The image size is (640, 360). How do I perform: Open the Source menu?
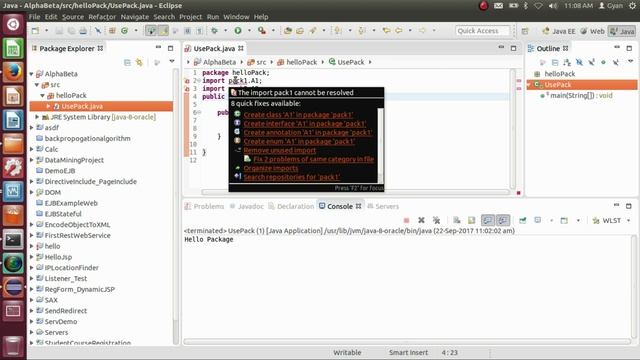coord(73,17)
